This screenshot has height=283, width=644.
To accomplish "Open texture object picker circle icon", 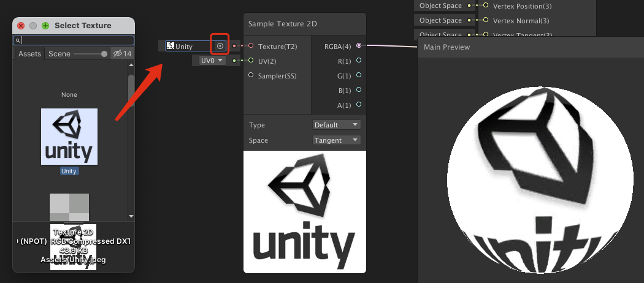I will (x=220, y=46).
